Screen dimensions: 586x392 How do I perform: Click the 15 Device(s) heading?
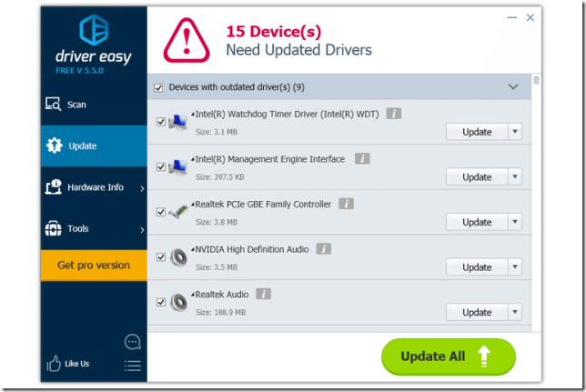coord(274,32)
